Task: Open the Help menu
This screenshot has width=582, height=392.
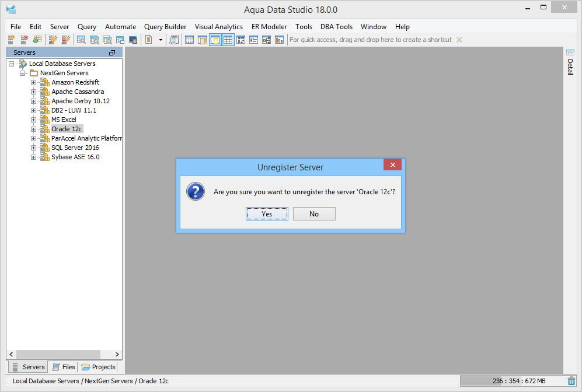Action: click(x=402, y=27)
